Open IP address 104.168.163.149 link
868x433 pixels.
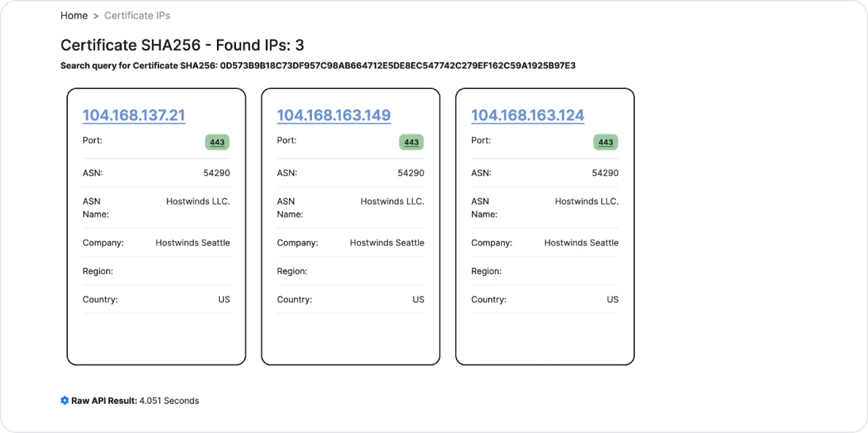[334, 115]
